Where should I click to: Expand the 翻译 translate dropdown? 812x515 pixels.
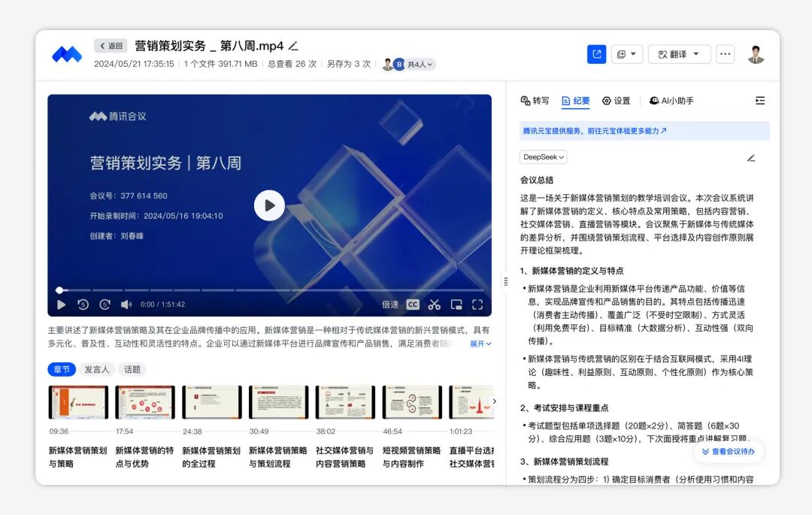(x=679, y=54)
